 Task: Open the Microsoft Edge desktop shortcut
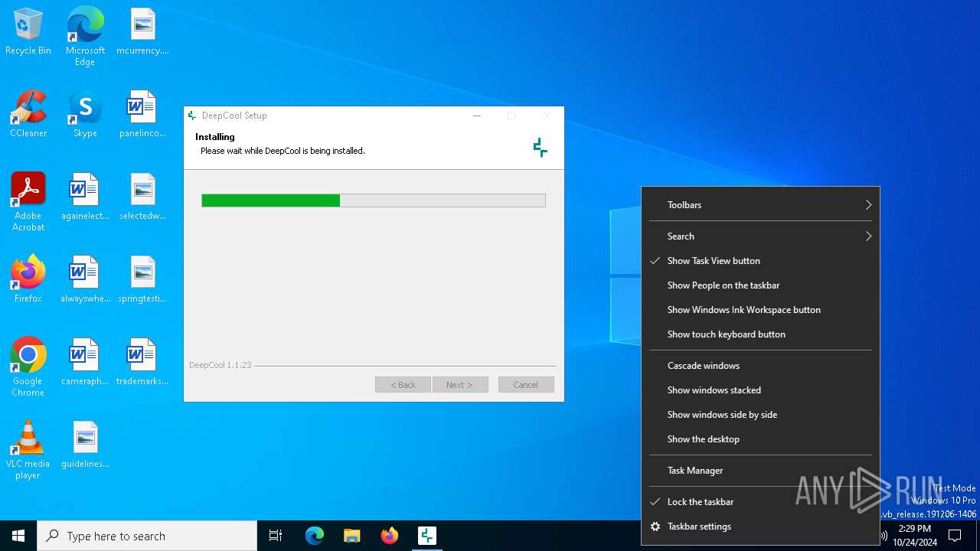pos(85,36)
